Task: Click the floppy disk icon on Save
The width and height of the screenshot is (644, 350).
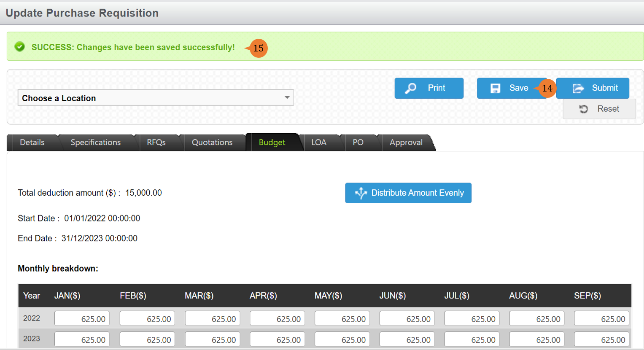Action: [495, 88]
